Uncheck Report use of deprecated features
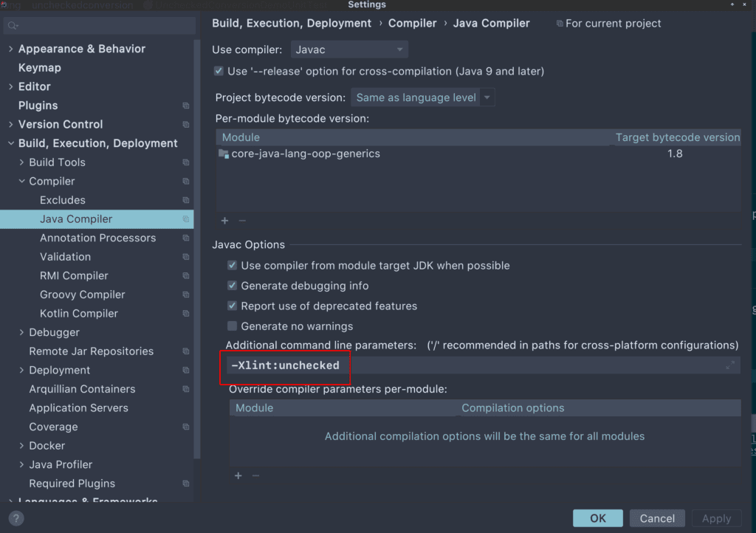 233,306
